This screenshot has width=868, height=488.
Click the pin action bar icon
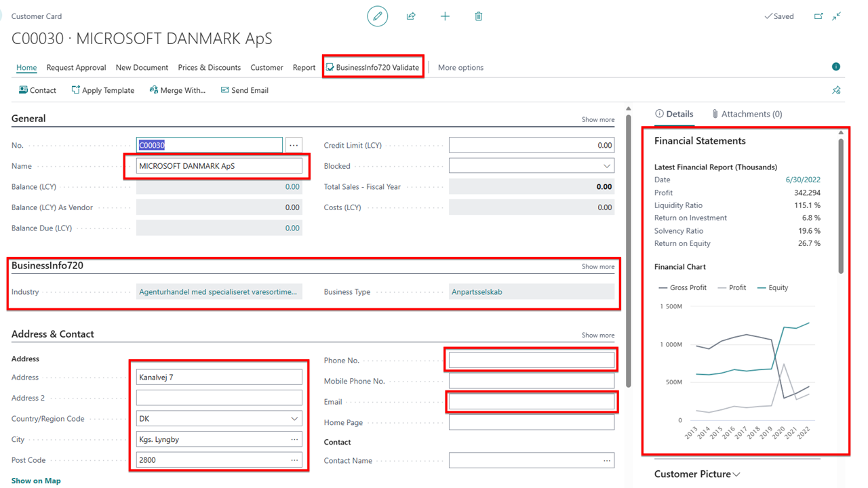tap(836, 90)
